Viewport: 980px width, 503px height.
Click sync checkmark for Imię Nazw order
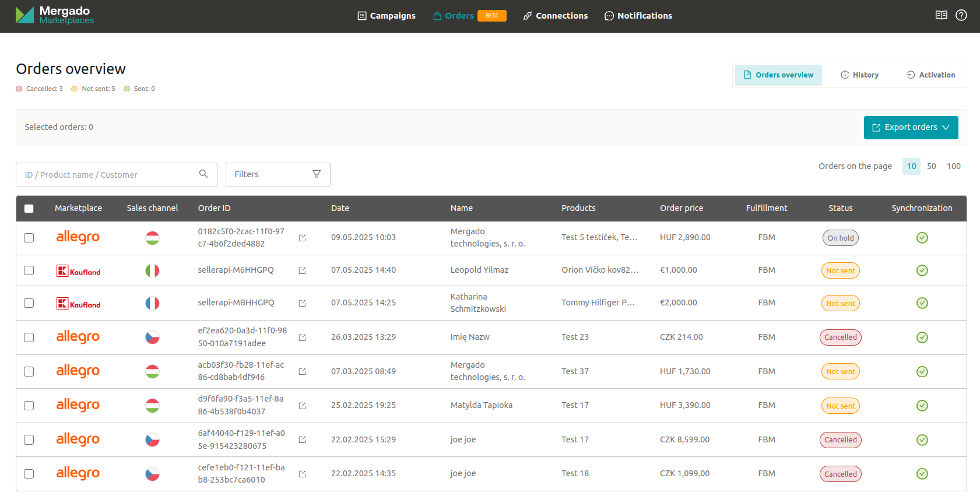pos(922,337)
